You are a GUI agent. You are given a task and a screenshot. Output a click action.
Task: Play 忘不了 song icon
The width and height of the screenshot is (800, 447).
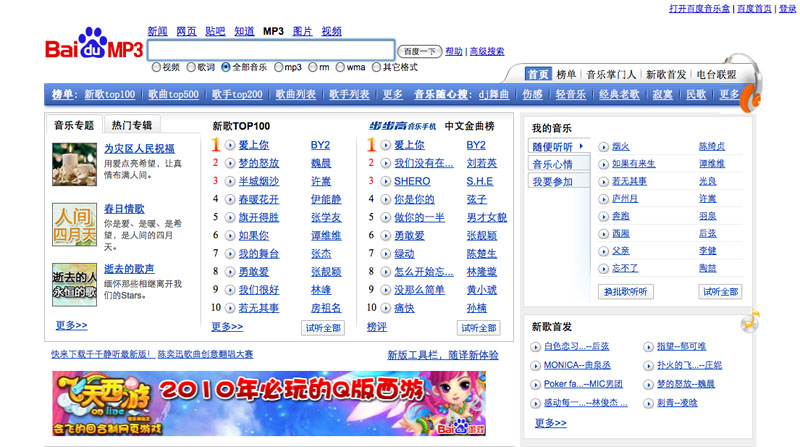pos(604,268)
